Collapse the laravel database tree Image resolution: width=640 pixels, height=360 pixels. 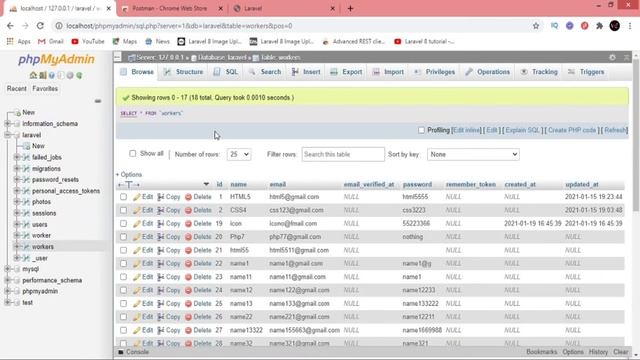point(7,135)
